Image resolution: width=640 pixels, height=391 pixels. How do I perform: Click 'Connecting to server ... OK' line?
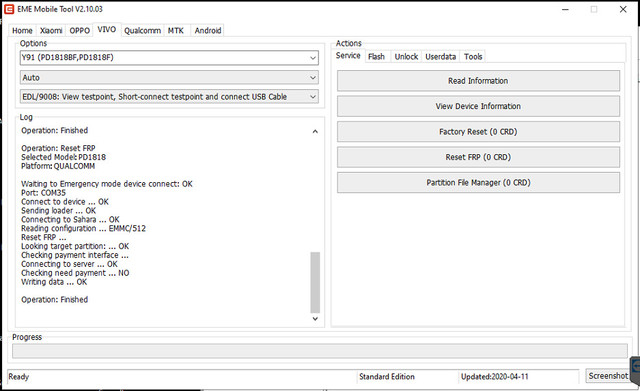pyautogui.click(x=69, y=264)
